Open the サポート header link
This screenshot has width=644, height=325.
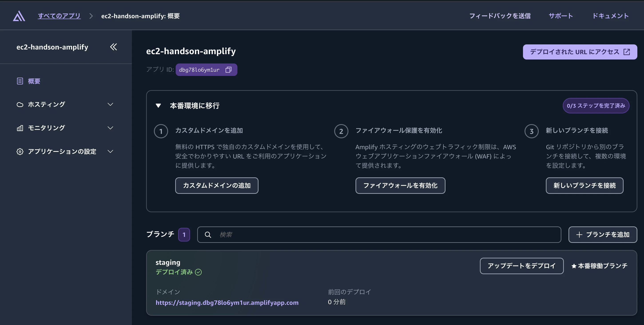click(561, 16)
